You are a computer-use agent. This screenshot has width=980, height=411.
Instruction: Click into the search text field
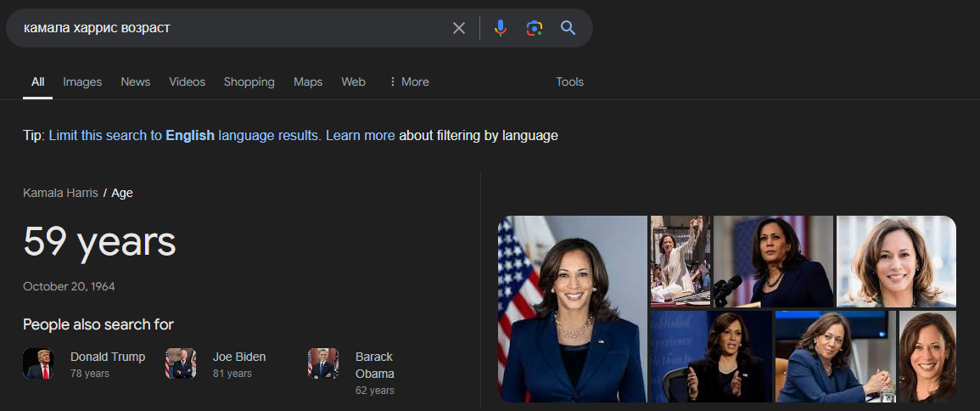pyautogui.click(x=232, y=28)
